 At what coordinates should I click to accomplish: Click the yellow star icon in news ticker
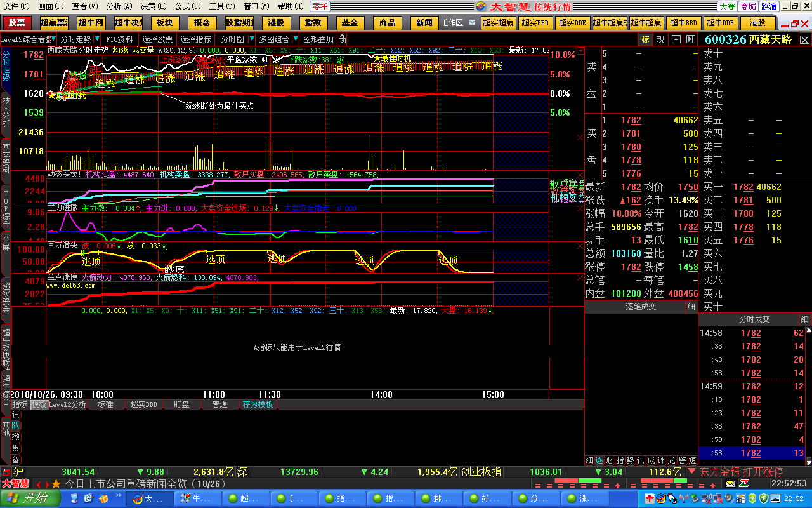(56, 484)
